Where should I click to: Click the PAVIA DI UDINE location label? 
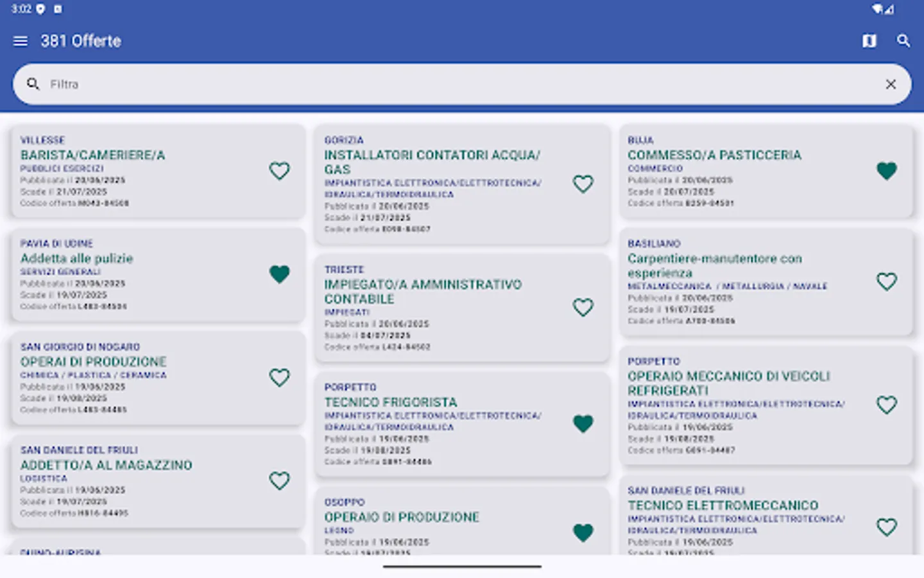56,243
